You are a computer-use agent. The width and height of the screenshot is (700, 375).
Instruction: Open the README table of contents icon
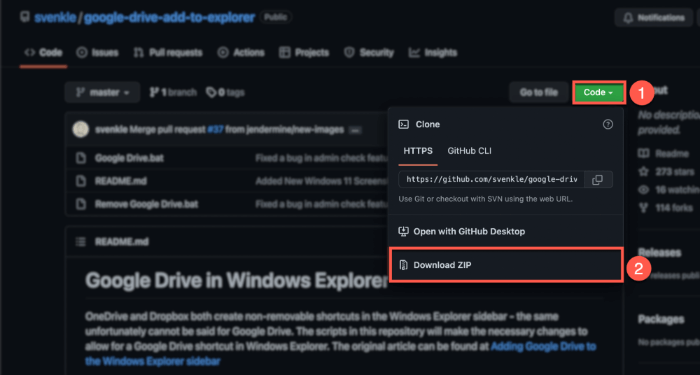80,242
